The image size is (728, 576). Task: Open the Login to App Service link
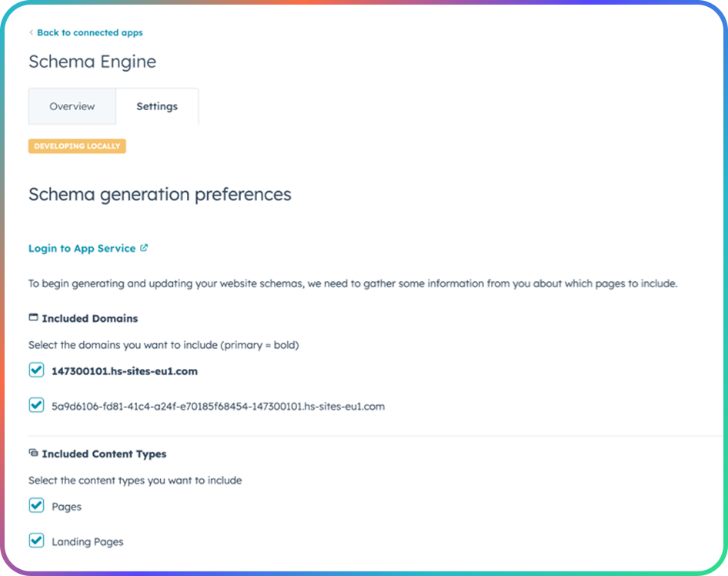(82, 249)
